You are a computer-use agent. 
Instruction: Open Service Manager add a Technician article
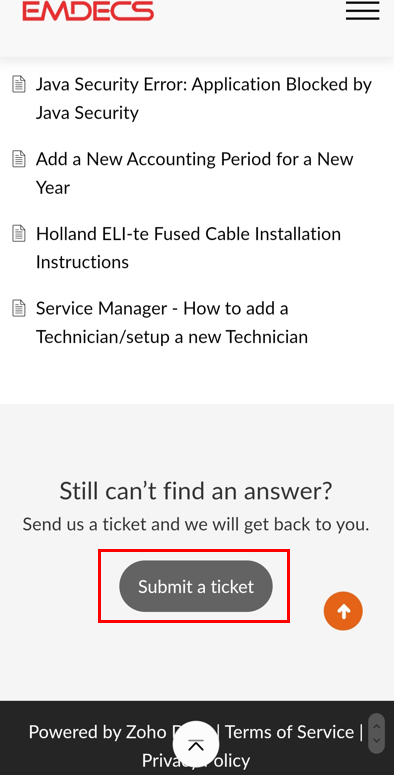pyautogui.click(x=172, y=323)
